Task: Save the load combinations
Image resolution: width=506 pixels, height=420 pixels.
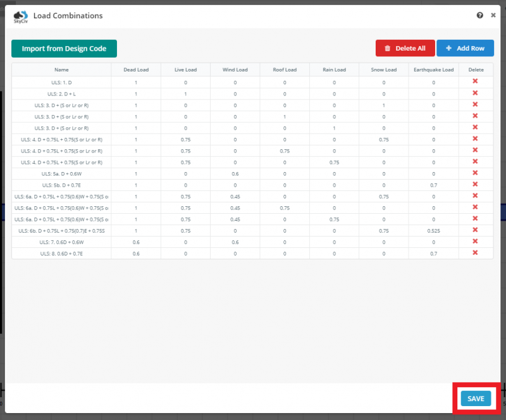Action: click(476, 398)
